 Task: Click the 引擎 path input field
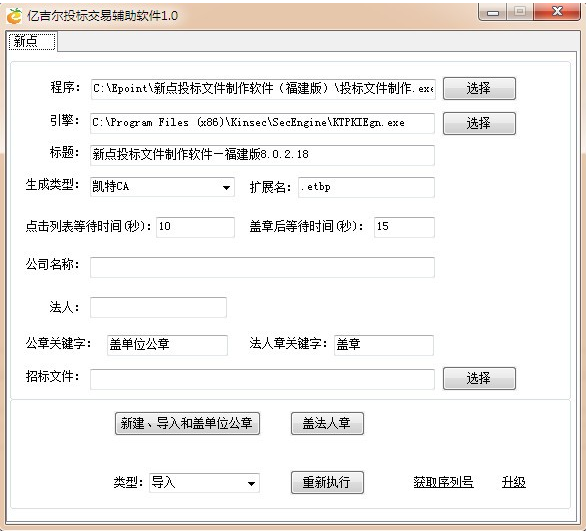coord(262,123)
